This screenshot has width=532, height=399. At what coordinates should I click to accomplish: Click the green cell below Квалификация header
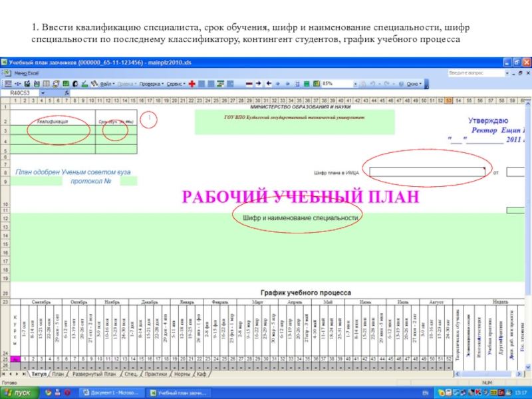pyautogui.click(x=53, y=130)
